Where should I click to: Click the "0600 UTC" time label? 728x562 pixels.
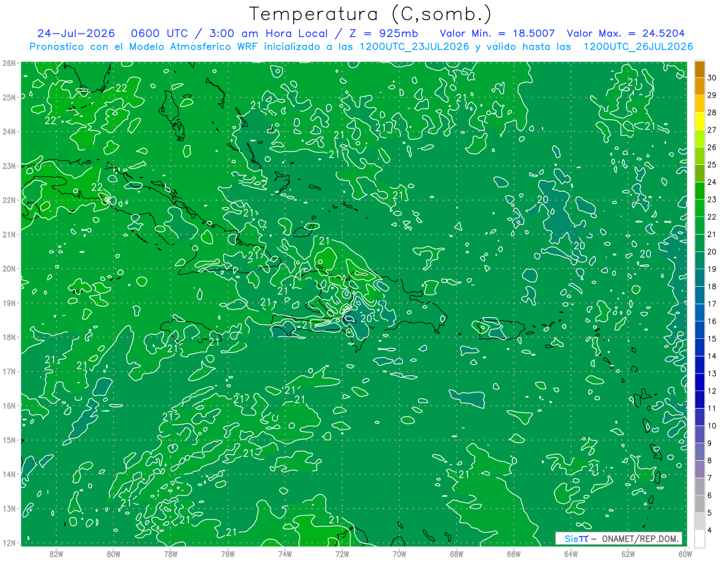(161, 33)
